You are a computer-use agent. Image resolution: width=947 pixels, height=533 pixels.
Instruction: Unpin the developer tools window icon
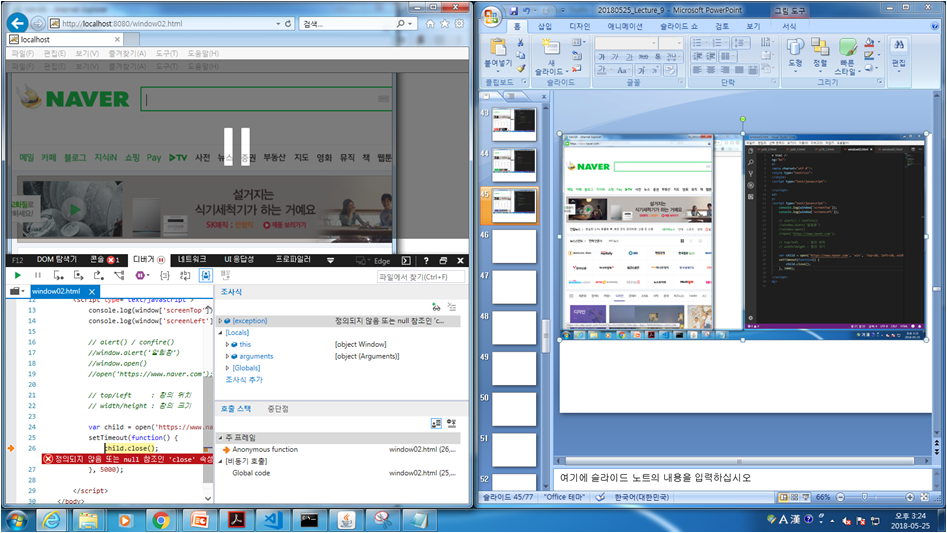pos(443,261)
